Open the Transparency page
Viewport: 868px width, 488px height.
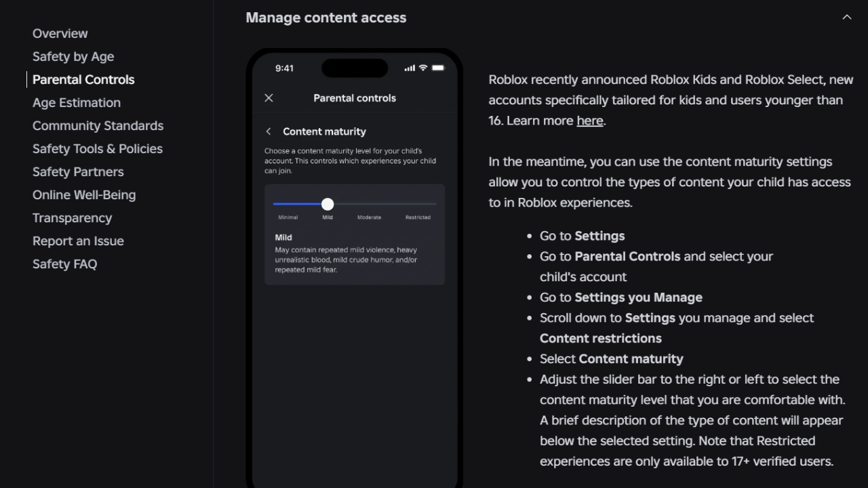coord(72,218)
